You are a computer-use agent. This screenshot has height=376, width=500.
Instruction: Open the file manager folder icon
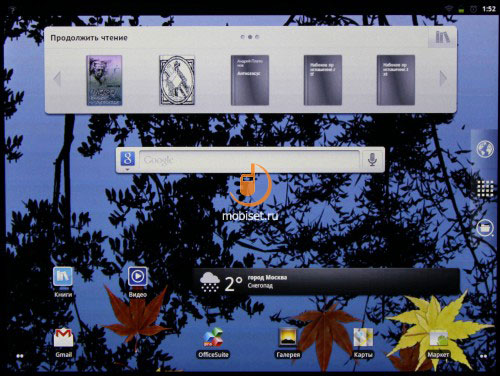tap(485, 228)
